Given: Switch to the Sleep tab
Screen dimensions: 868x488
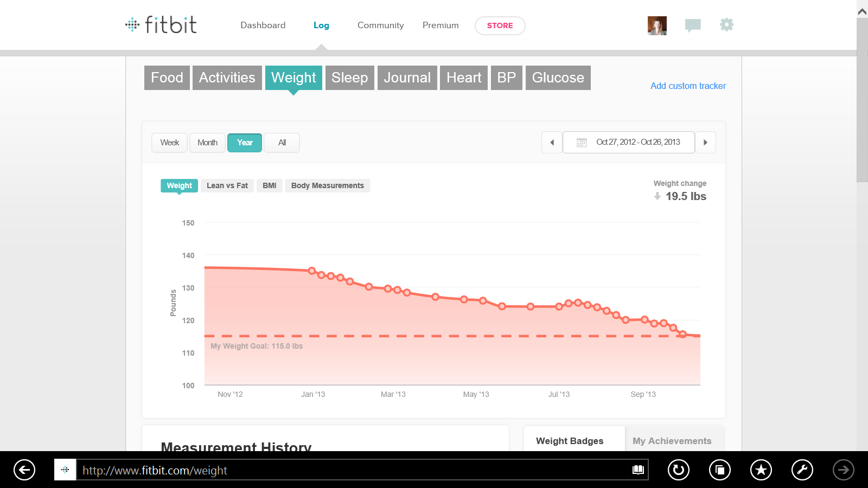Looking at the screenshot, I should pyautogui.click(x=350, y=78).
